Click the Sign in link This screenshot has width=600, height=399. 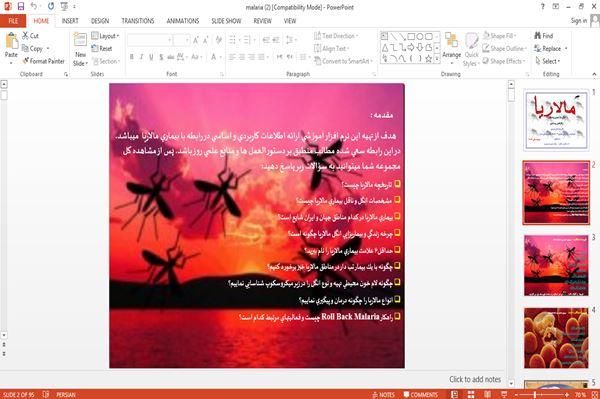click(x=579, y=21)
